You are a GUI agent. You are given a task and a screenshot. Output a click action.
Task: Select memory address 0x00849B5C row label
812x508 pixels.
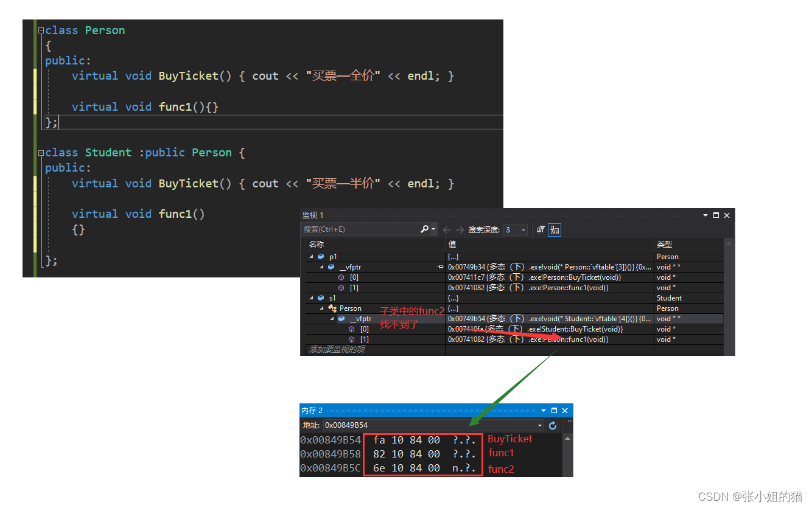(331, 468)
